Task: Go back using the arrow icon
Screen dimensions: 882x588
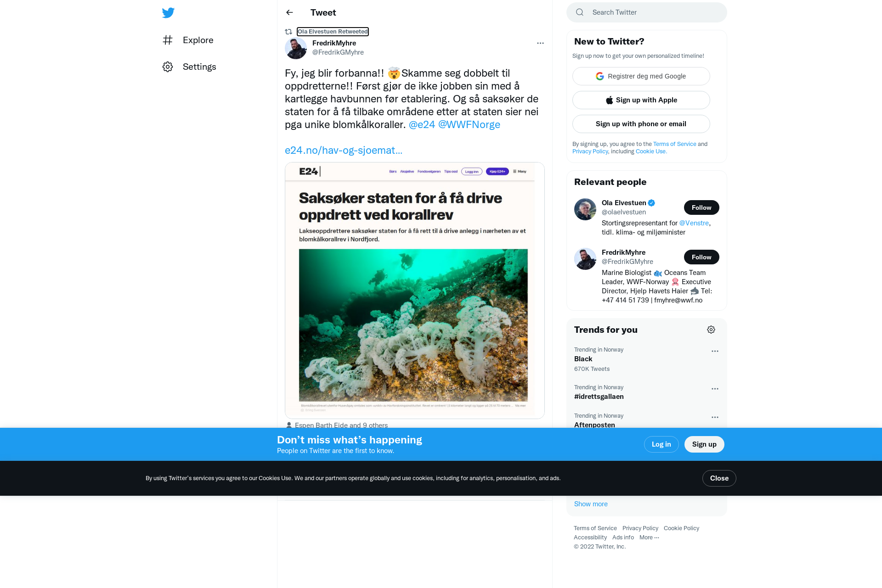Action: [289, 12]
